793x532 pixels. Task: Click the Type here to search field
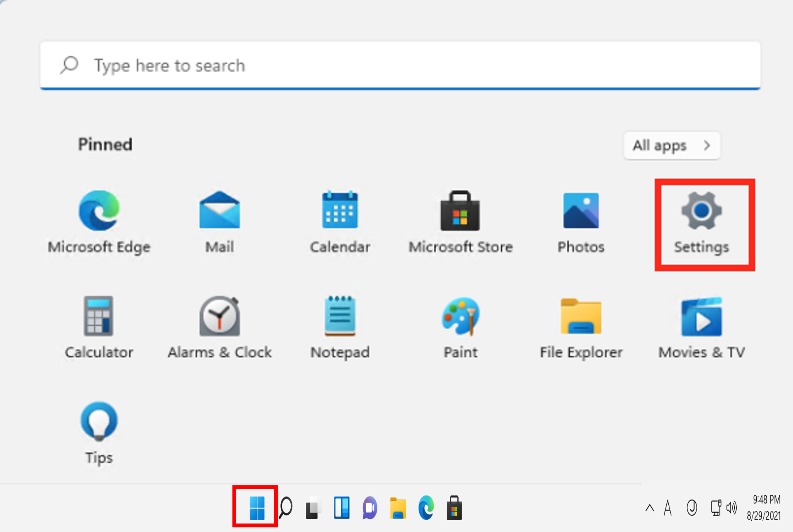click(400, 66)
